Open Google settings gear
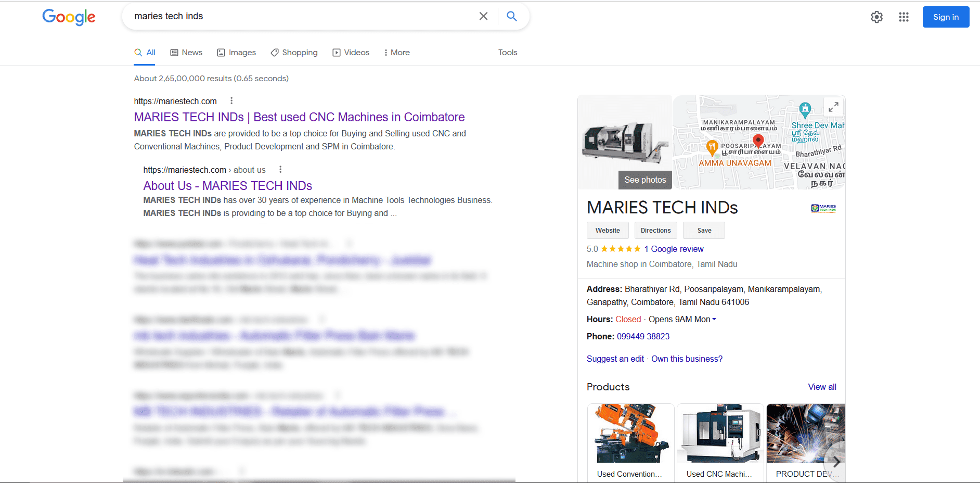The width and height of the screenshot is (980, 483). click(876, 17)
